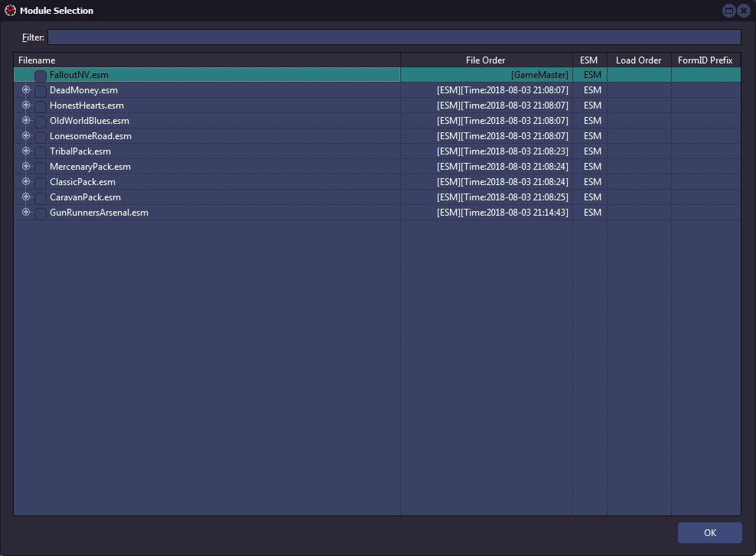756x556 pixels.
Task: Click the File Order cell for LonesomeRoad.esm
Action: [487, 136]
